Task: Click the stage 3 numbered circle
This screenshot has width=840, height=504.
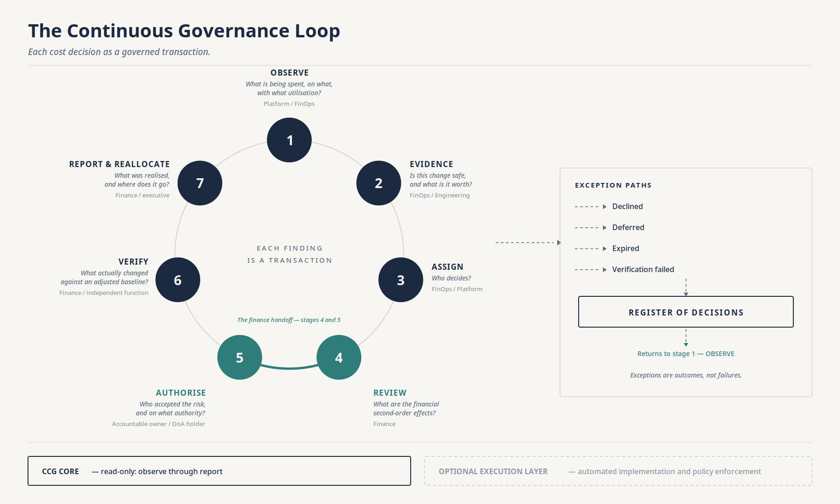Action: [400, 280]
